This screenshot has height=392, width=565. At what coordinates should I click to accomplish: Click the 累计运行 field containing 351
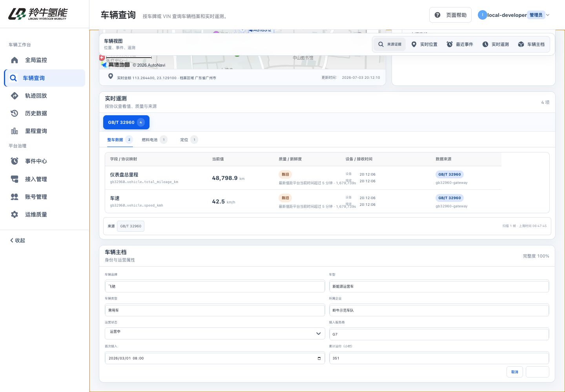(x=439, y=358)
